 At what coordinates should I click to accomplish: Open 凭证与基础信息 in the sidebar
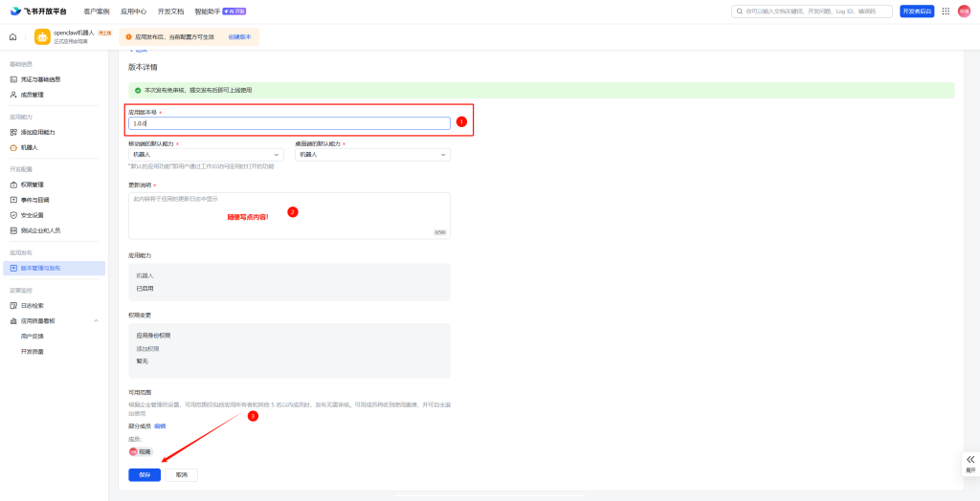coord(40,79)
